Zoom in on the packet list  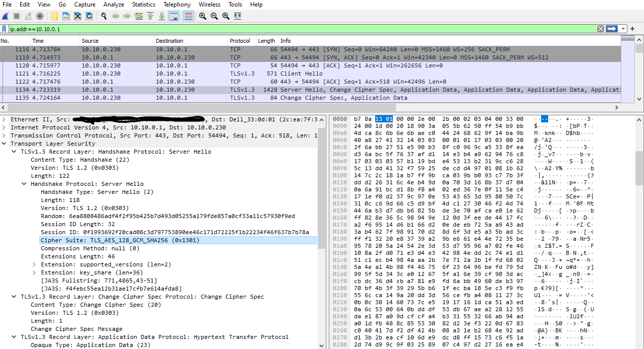(202, 16)
